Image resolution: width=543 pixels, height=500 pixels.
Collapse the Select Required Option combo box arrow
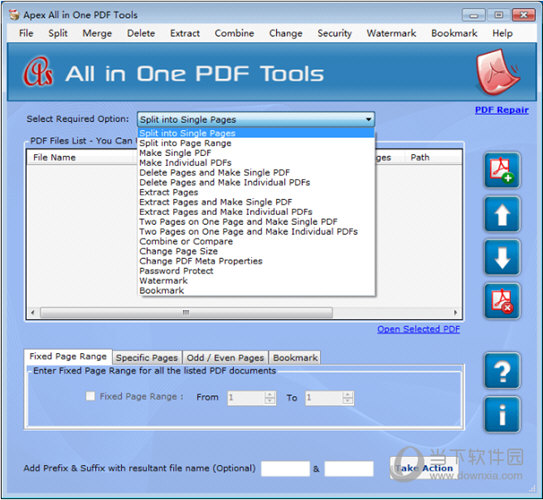click(x=368, y=119)
